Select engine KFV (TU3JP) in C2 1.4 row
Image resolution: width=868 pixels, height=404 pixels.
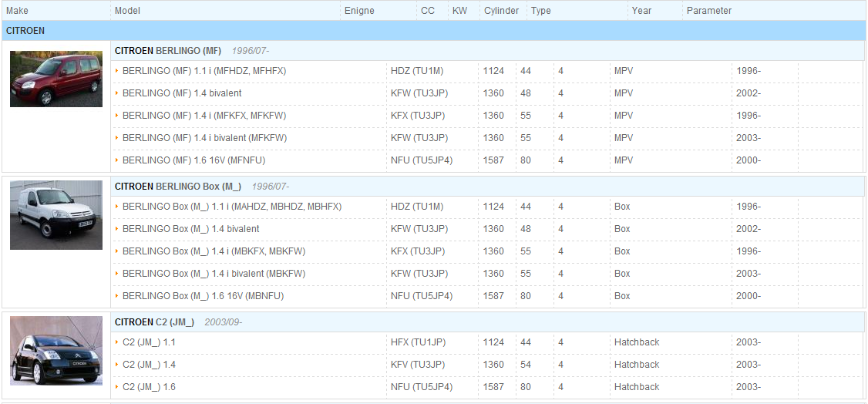[x=418, y=364]
